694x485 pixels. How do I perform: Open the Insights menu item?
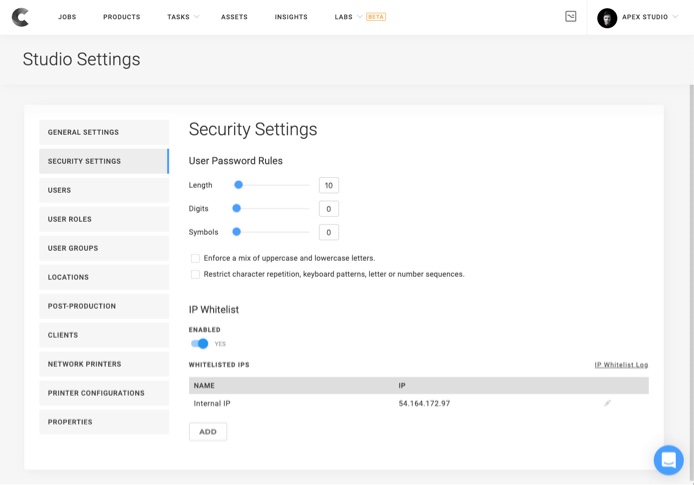291,17
